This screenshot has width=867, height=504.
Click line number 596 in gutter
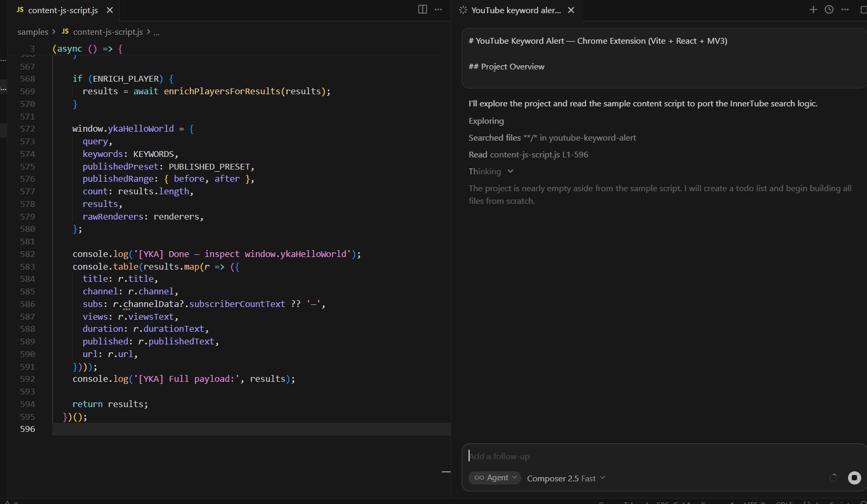[x=27, y=429]
